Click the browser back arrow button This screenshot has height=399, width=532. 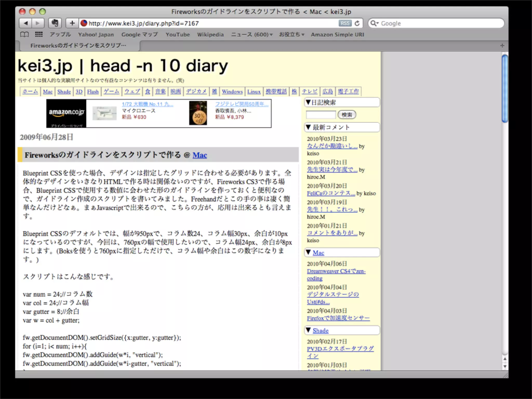(26, 23)
